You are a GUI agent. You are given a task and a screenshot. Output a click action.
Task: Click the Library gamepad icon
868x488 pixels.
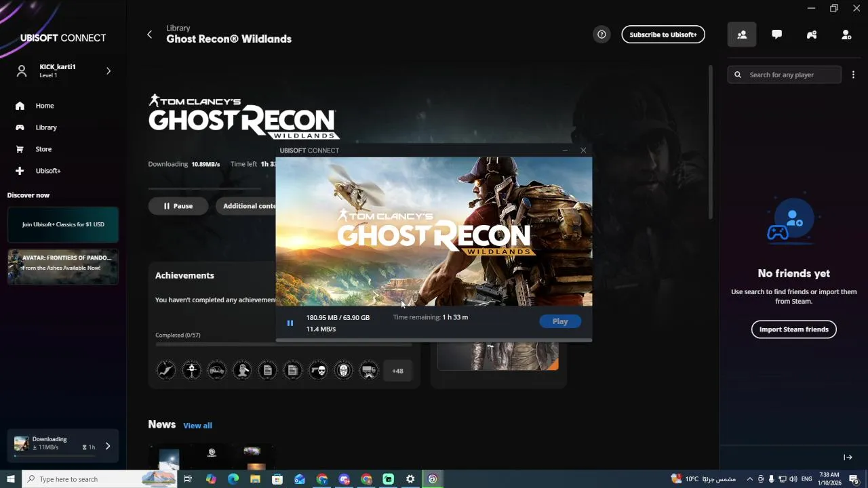pyautogui.click(x=20, y=127)
